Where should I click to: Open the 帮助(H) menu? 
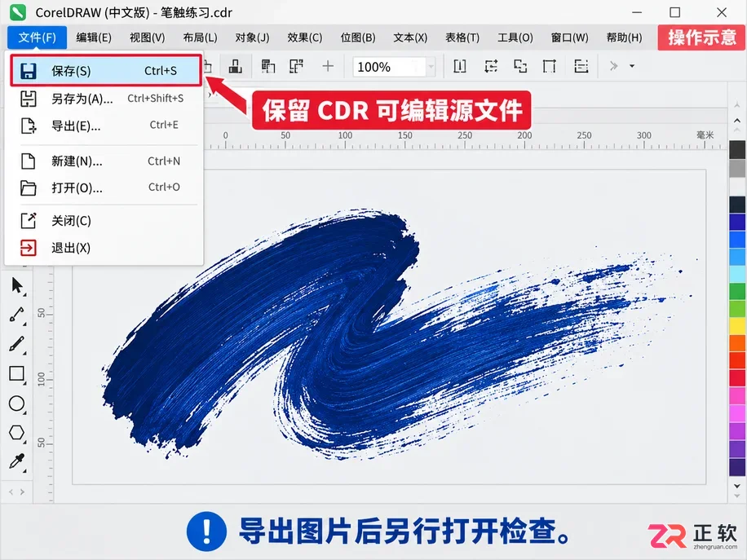[624, 37]
